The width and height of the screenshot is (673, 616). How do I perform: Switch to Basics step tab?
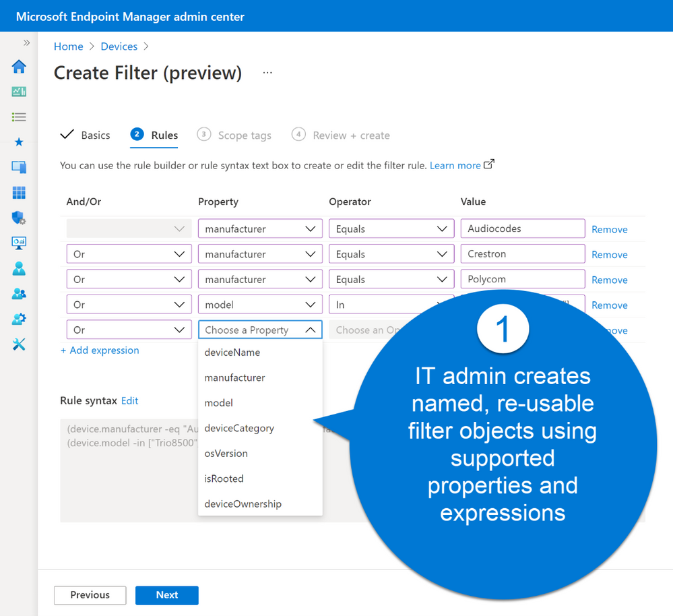(x=86, y=135)
